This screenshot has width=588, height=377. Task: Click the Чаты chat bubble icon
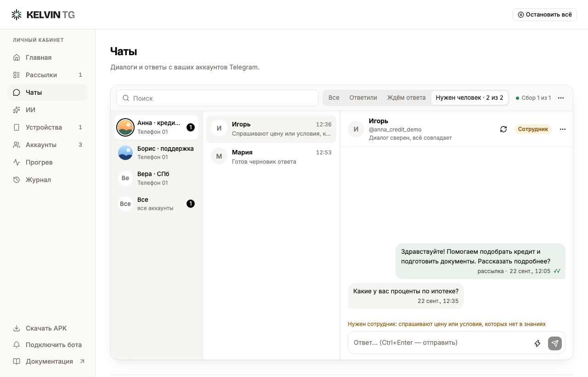point(17,92)
